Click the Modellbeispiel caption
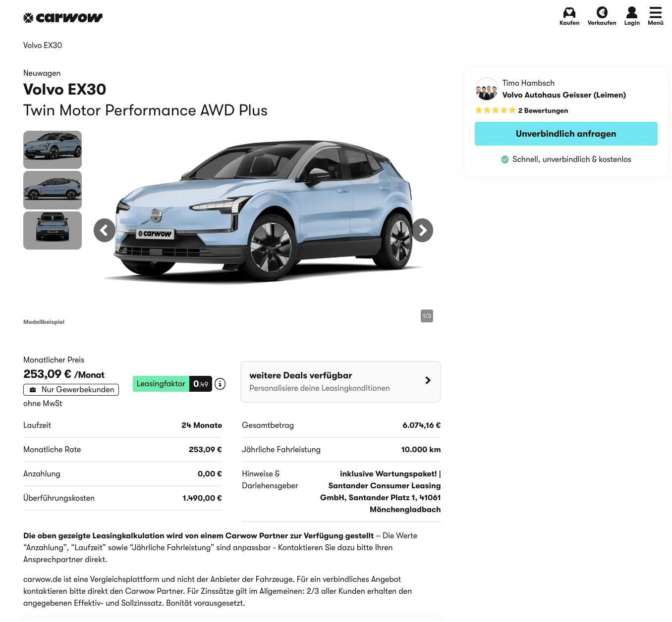 (x=44, y=322)
